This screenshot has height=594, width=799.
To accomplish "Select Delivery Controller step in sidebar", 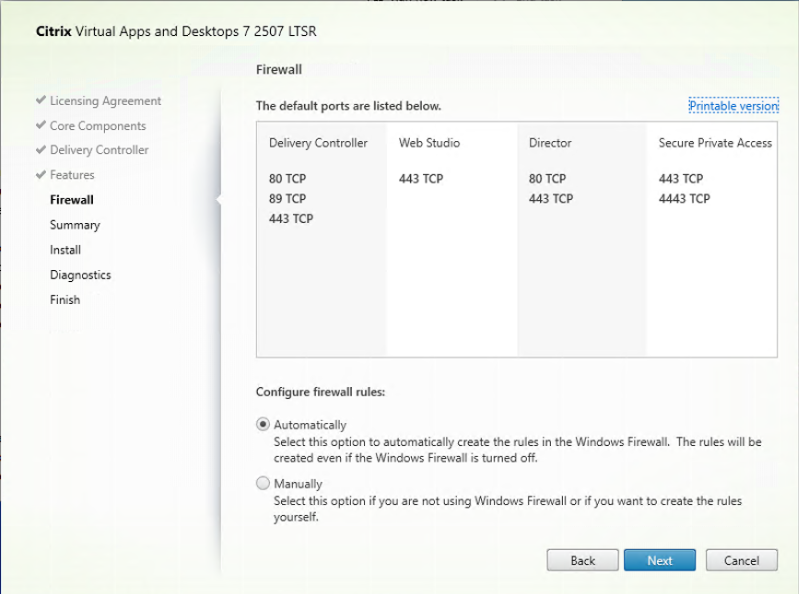I will click(99, 150).
